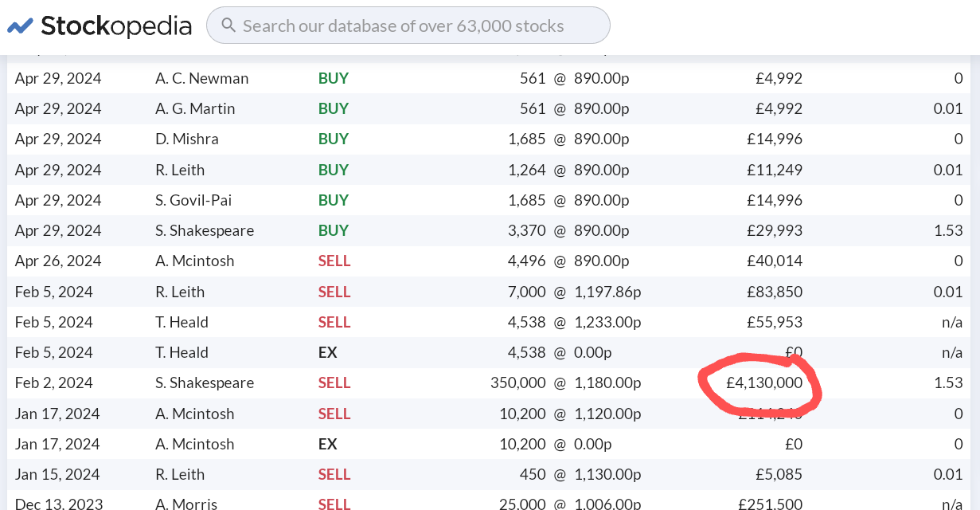Select the £4,992 value in A. C. Newman's row
980x510 pixels.
(x=779, y=78)
